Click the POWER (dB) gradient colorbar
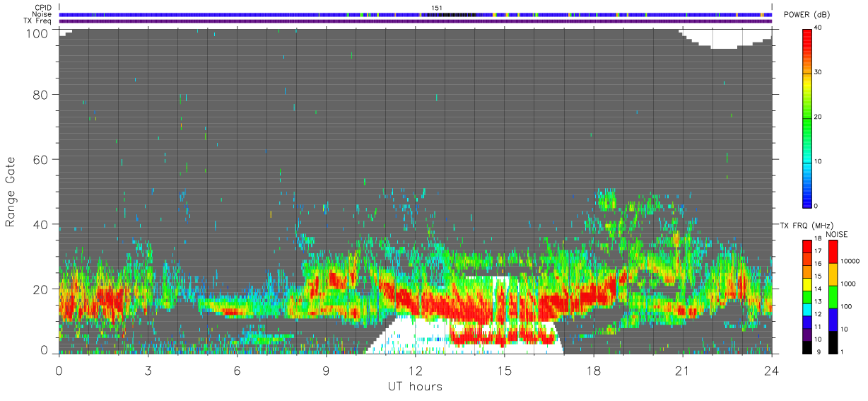The image size is (868, 401). pos(807,117)
